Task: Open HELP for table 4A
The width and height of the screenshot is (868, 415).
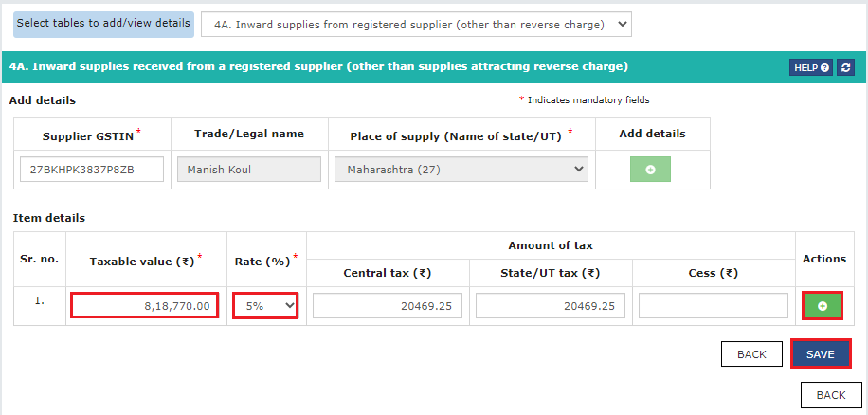Action: (811, 67)
